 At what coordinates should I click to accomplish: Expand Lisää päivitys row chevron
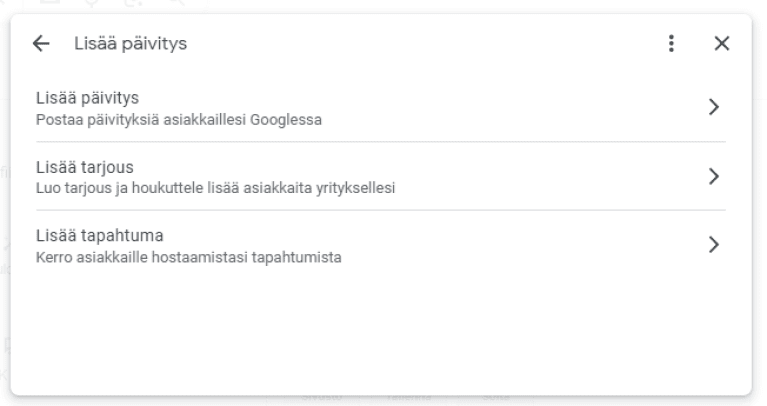coord(713,108)
